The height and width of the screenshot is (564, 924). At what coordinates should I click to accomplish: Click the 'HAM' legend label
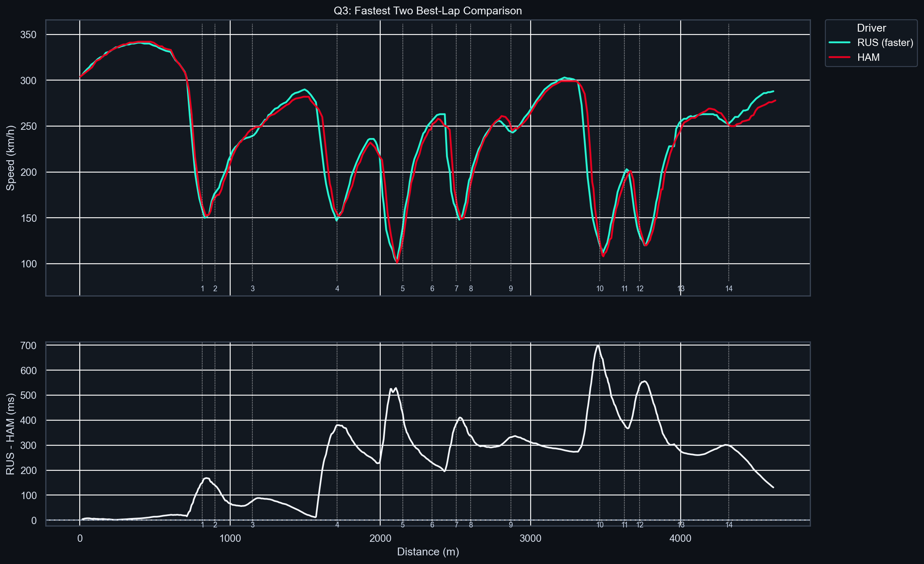click(868, 58)
